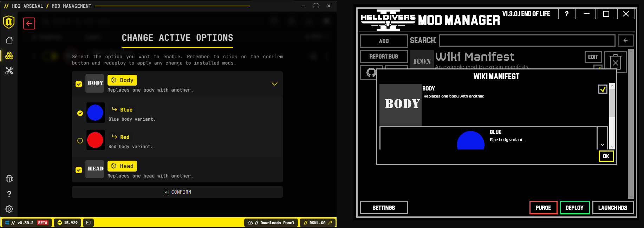Image resolution: width=644 pixels, height=228 pixels.
Task: Click the red circle variant thumbnail
Action: (x=95, y=140)
